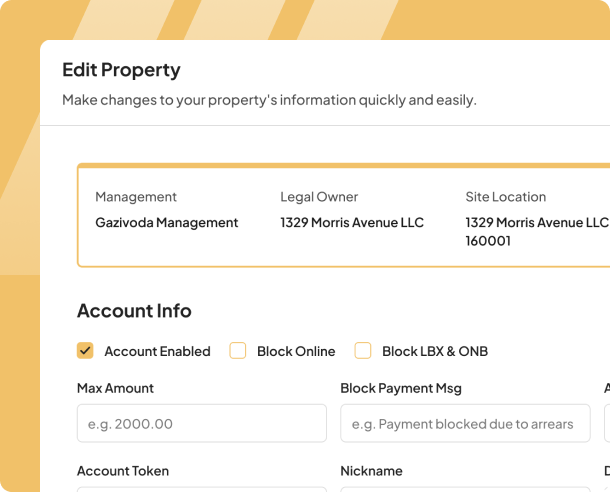
Task: Click the "Legal Owner" column label
Action: point(319,197)
